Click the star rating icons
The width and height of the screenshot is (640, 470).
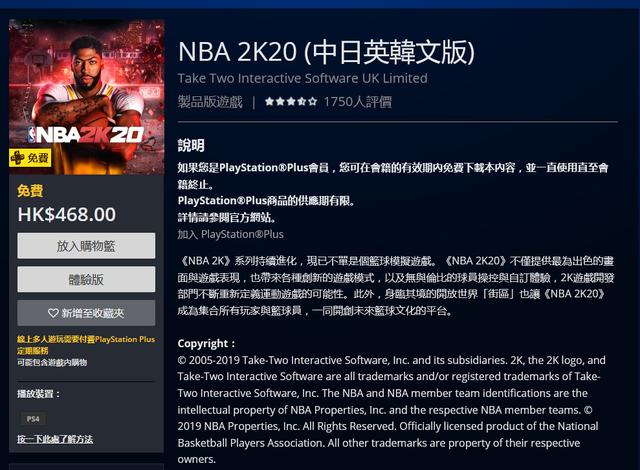[290, 101]
